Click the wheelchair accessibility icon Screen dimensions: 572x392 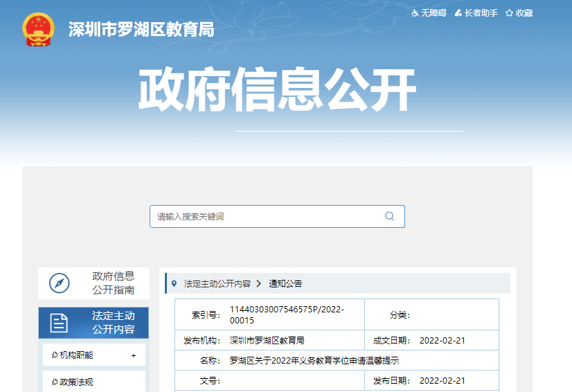coord(415,13)
